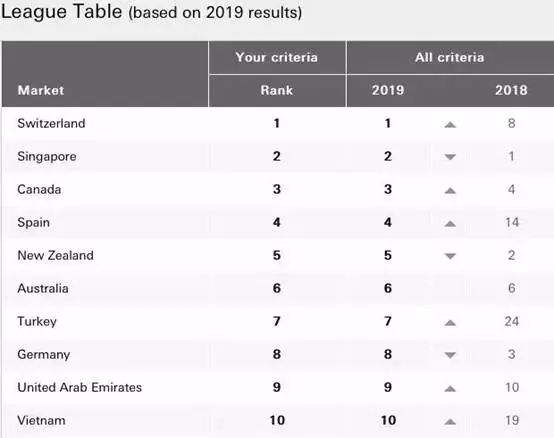This screenshot has height=438, width=554.
Task: Click Spain's upward trend arrow
Action: tap(450, 224)
